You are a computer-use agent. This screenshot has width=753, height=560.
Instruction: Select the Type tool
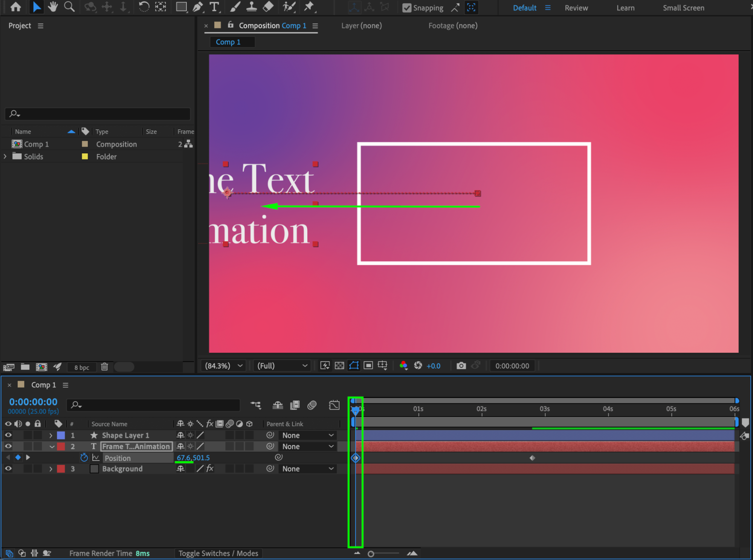[214, 7]
